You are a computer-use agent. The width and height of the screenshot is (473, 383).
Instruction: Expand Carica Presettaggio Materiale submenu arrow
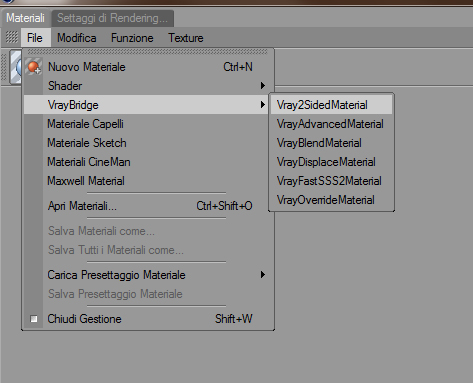click(x=263, y=275)
